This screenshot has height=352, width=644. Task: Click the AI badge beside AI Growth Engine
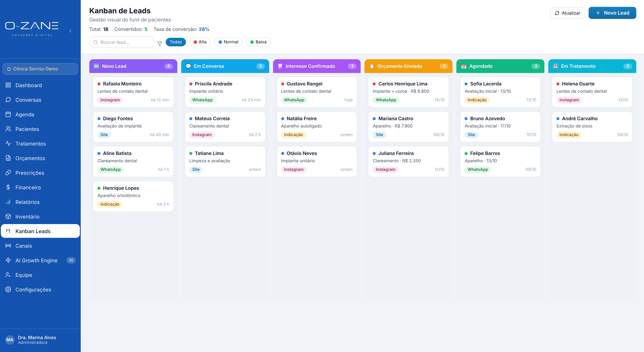pyautogui.click(x=71, y=260)
